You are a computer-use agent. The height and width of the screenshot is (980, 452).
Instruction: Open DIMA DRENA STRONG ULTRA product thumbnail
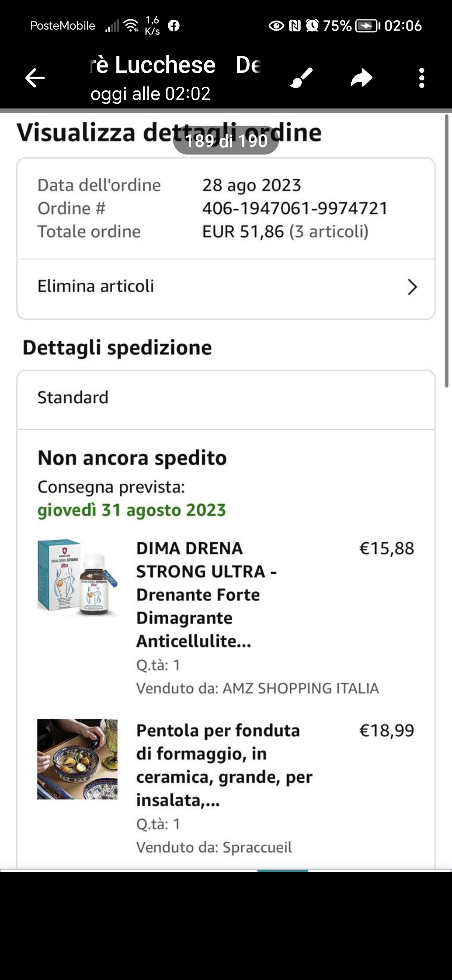coord(77,578)
